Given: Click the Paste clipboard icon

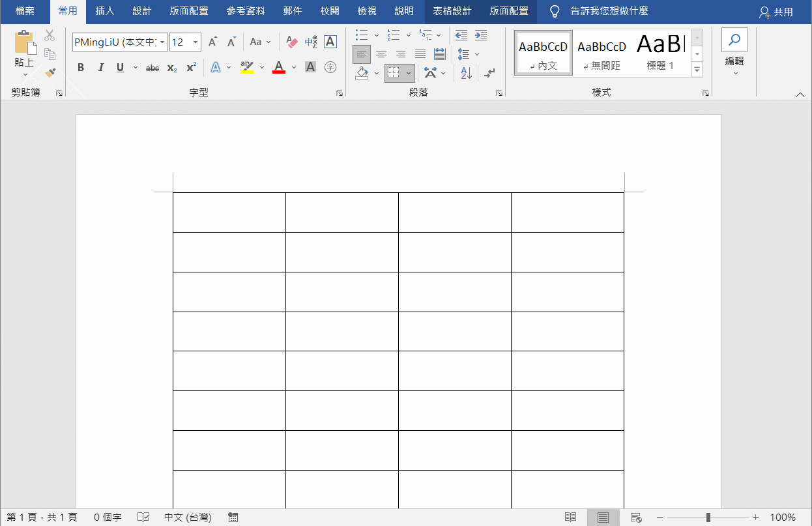Looking at the screenshot, I should click(x=24, y=42).
